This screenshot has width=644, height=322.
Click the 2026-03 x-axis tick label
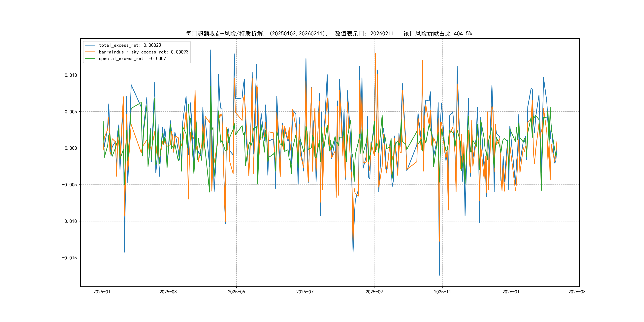[577, 292]
